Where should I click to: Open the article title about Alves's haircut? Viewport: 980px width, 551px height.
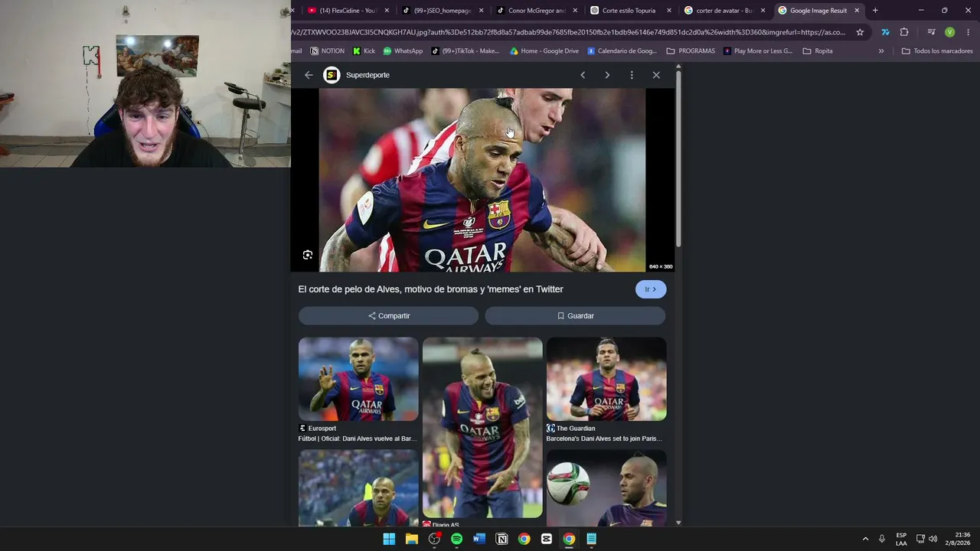430,289
